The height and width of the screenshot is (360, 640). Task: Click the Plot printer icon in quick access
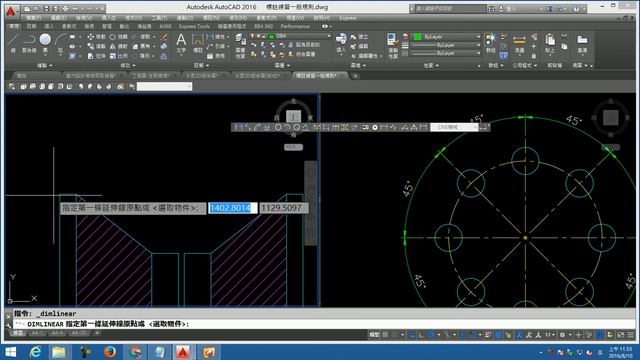click(x=65, y=8)
